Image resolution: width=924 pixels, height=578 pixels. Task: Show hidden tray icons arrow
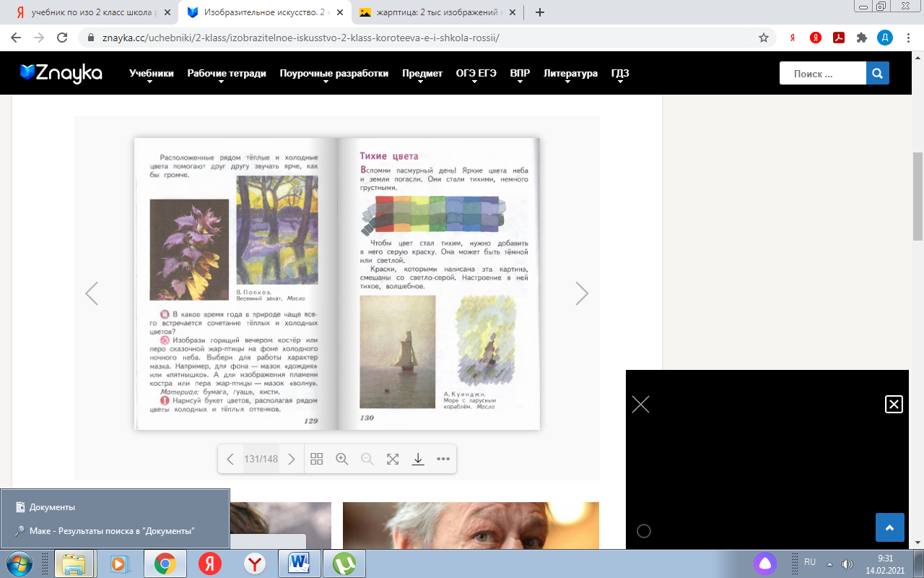[829, 564]
